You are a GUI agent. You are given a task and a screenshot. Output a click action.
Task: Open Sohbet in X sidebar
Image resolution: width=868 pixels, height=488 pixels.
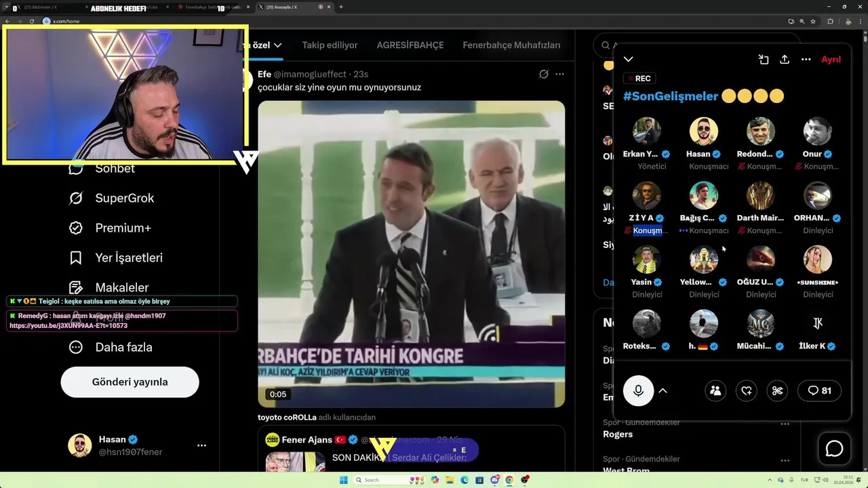[102, 169]
